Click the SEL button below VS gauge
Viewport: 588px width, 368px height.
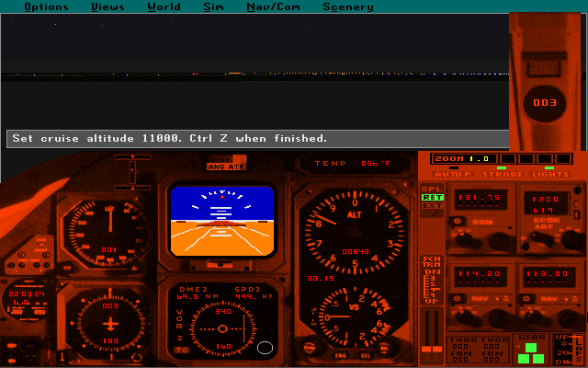366,355
